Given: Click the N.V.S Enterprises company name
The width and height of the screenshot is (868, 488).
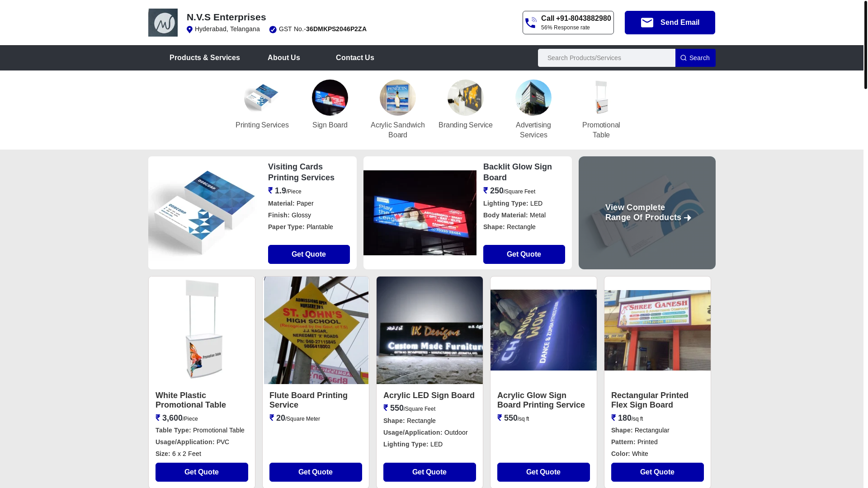Looking at the screenshot, I should coord(226,17).
